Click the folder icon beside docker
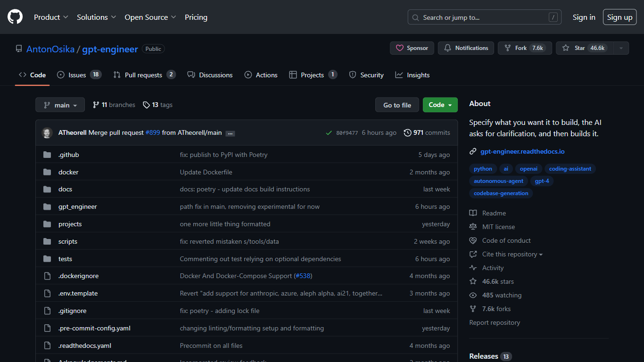 click(x=47, y=172)
